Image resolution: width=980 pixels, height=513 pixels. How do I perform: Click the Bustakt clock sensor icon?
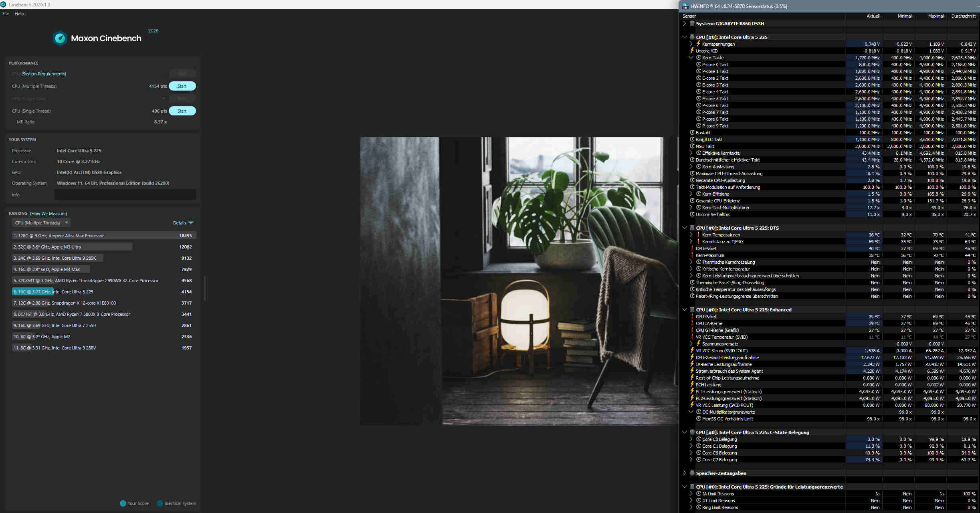(692, 133)
